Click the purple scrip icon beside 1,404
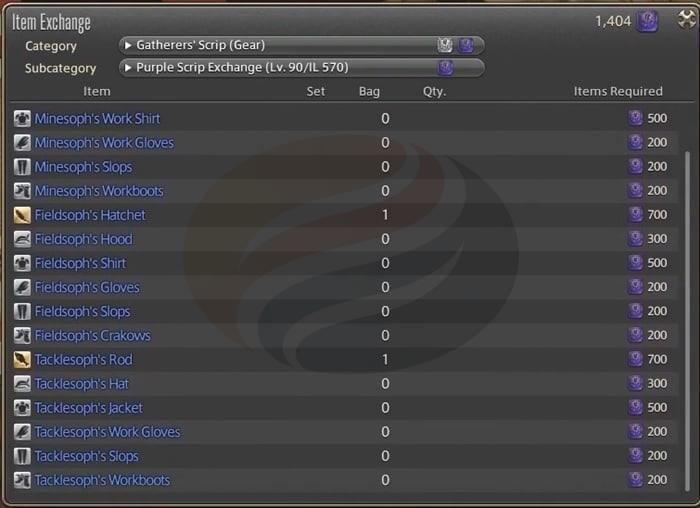This screenshot has height=508, width=700. pos(648,21)
